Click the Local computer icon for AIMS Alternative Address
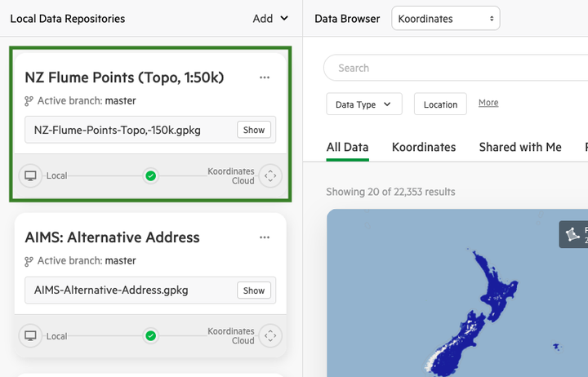588x377 pixels. pyautogui.click(x=30, y=335)
